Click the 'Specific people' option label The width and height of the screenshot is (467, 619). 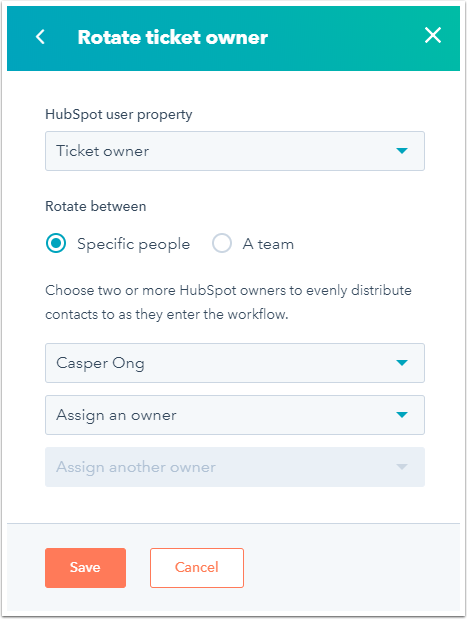pyautogui.click(x=133, y=244)
